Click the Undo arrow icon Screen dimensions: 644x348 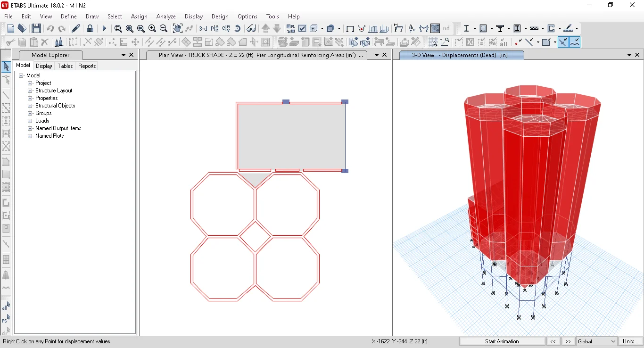coord(50,29)
